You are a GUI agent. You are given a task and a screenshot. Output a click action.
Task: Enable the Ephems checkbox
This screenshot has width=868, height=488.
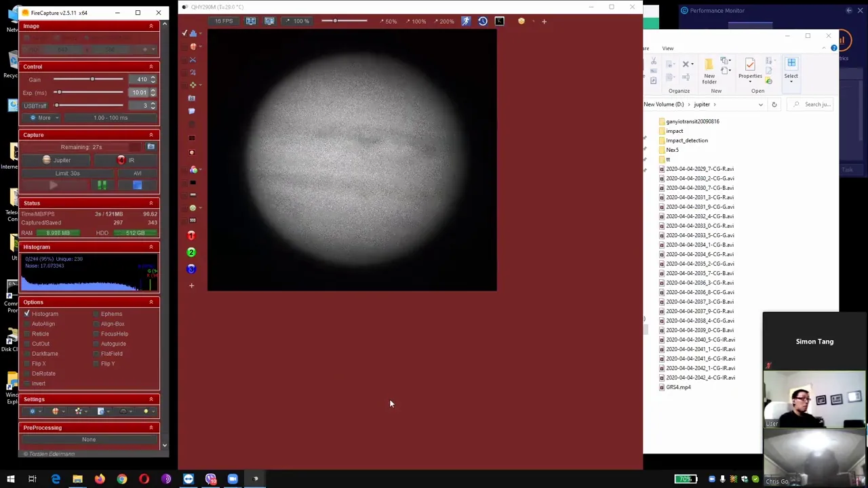coord(96,314)
